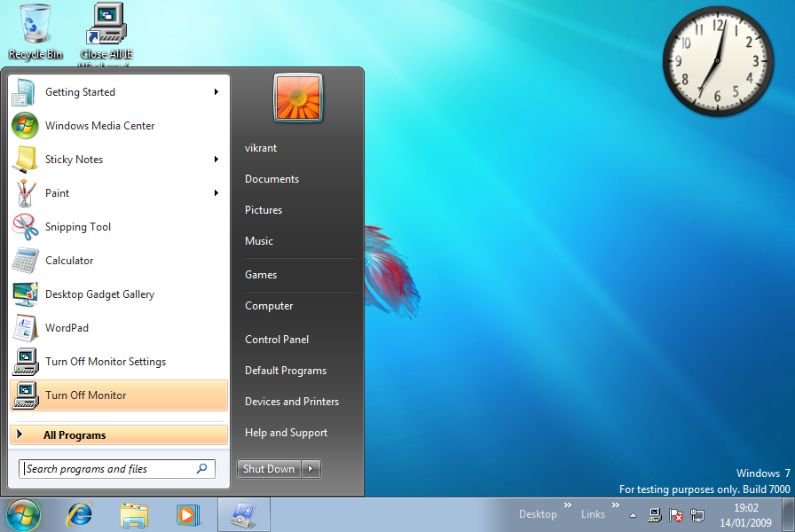Launch Windows Media Center entry

(119, 126)
